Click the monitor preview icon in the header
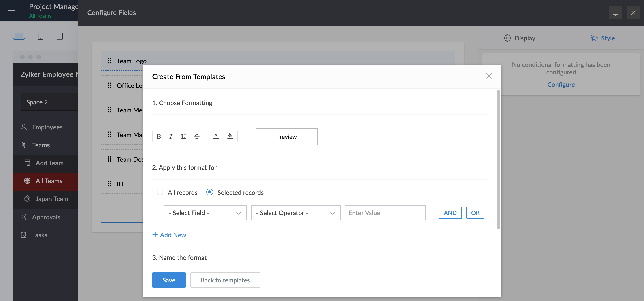644x301 pixels. pos(615,13)
